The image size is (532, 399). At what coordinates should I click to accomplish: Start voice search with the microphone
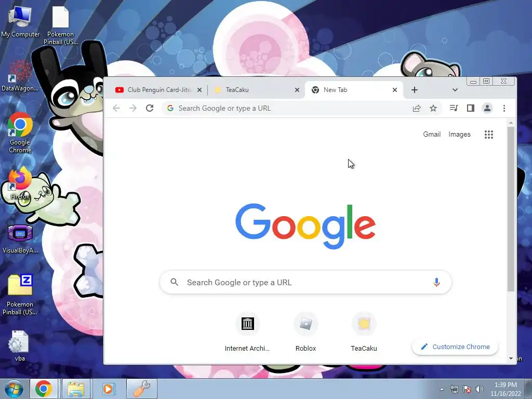[x=436, y=282]
